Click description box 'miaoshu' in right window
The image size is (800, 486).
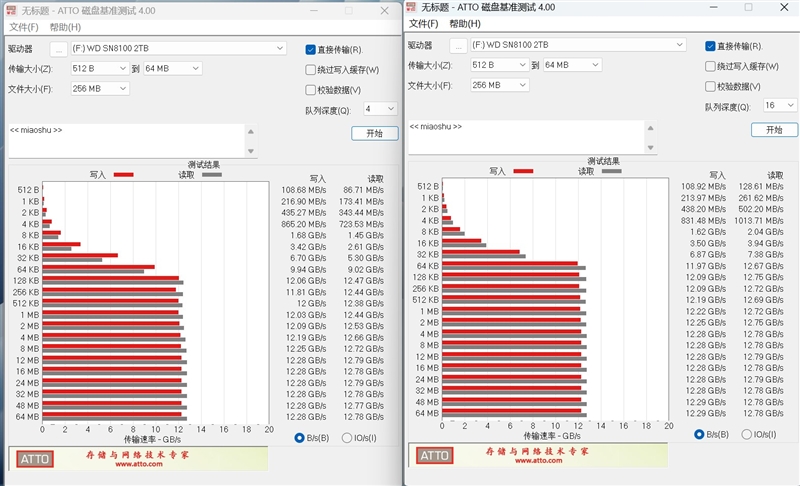coord(527,137)
